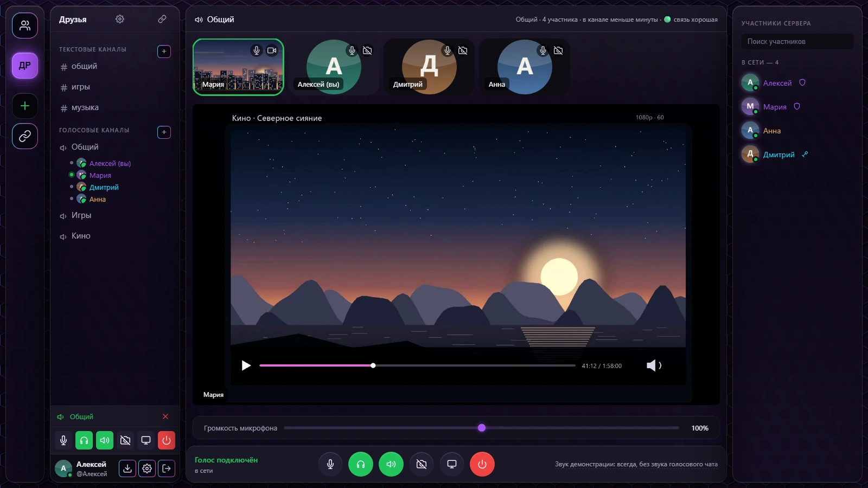Open user settings gear beside Алексей's profile
This screenshot has width=868, height=488.
(x=147, y=468)
